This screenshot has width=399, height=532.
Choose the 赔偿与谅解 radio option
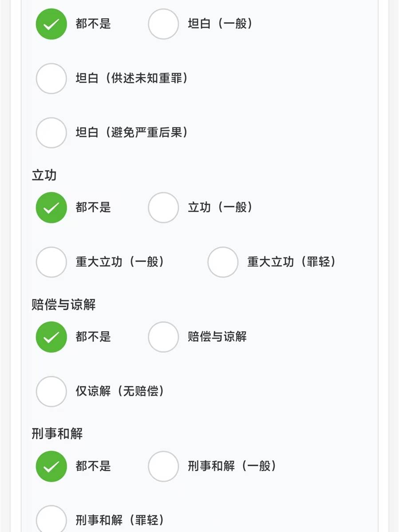pos(163,337)
